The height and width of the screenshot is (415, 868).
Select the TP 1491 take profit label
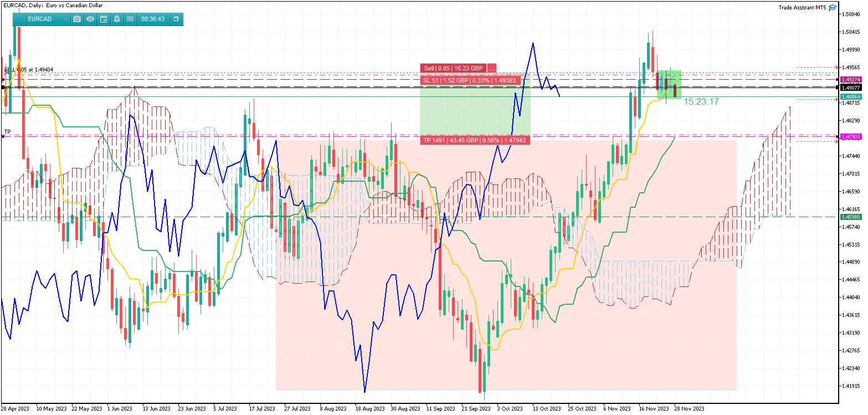click(475, 140)
